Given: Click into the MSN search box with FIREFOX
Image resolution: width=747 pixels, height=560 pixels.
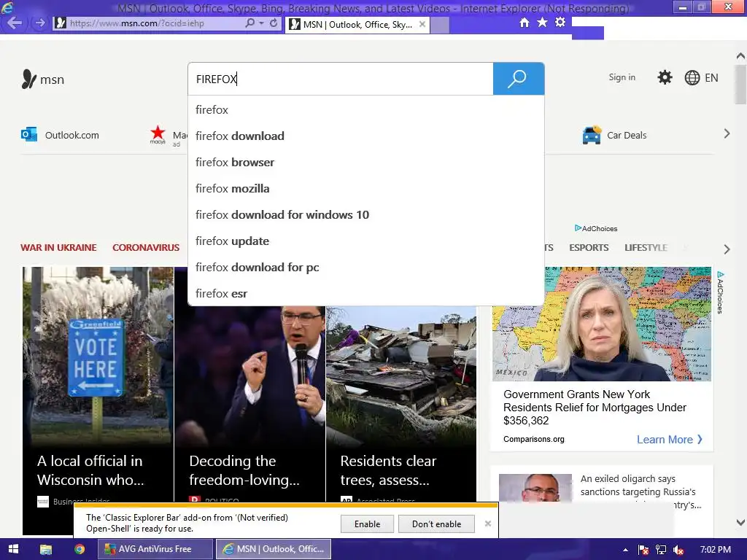Looking at the screenshot, I should [x=341, y=79].
